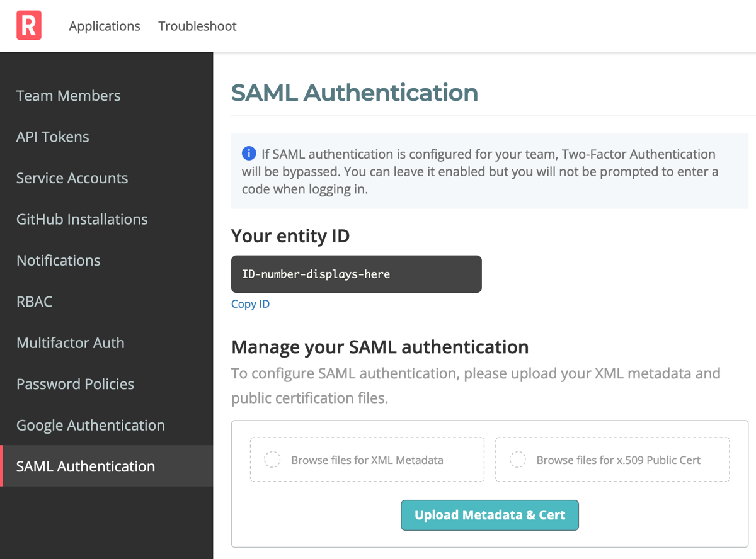This screenshot has width=756, height=559.
Task: Navigate to Service Accounts
Action: [x=72, y=178]
